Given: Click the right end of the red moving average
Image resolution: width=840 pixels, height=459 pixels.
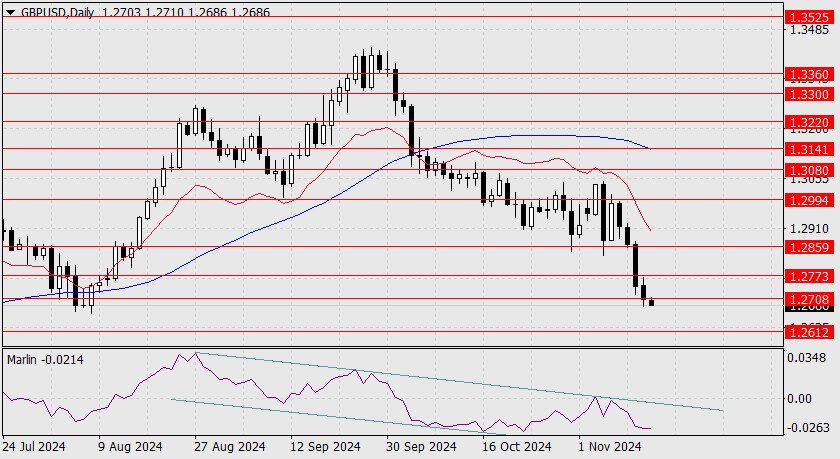Looking at the screenshot, I should [650, 231].
